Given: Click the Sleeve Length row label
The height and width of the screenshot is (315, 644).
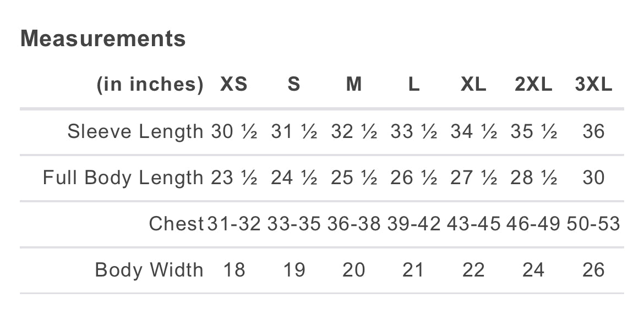Looking at the screenshot, I should 135,132.
